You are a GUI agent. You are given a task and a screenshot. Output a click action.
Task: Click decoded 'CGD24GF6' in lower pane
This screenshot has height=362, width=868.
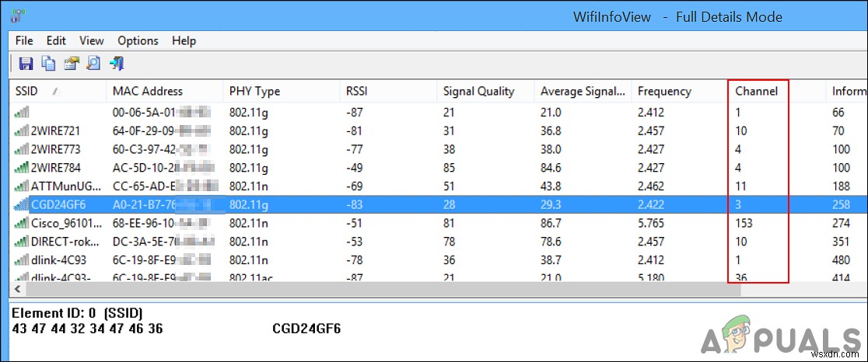(306, 329)
